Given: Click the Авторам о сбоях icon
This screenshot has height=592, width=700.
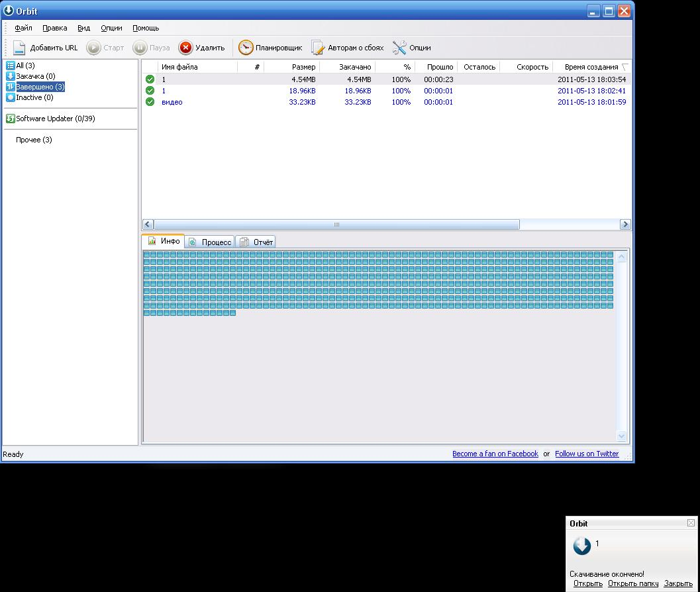Looking at the screenshot, I should pyautogui.click(x=318, y=48).
